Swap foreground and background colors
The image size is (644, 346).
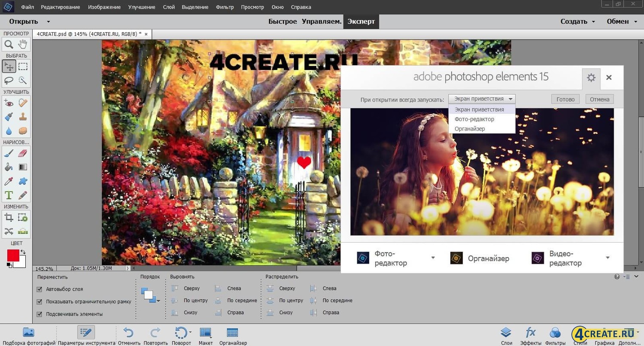pyautogui.click(x=23, y=252)
